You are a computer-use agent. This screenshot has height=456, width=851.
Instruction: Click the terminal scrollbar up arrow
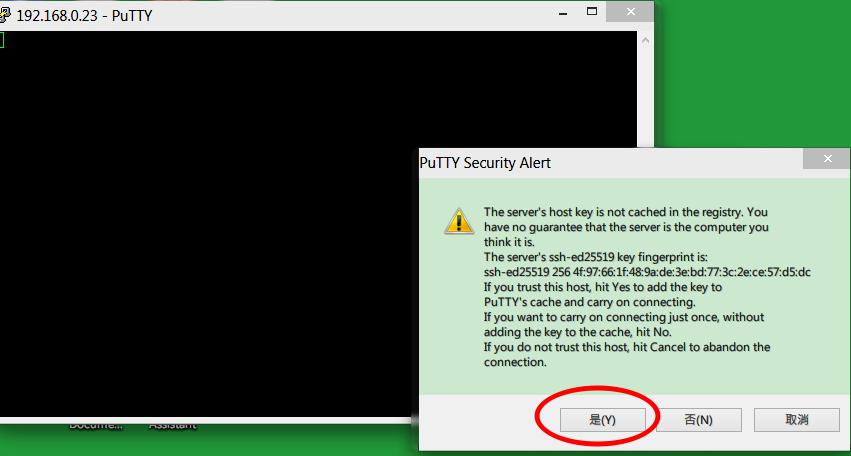pyautogui.click(x=645, y=40)
